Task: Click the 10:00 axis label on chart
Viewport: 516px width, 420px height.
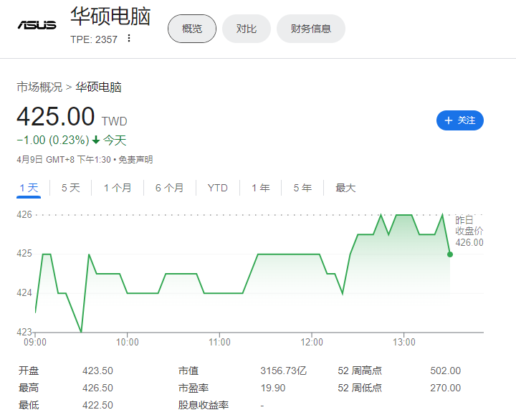Action: point(128,343)
